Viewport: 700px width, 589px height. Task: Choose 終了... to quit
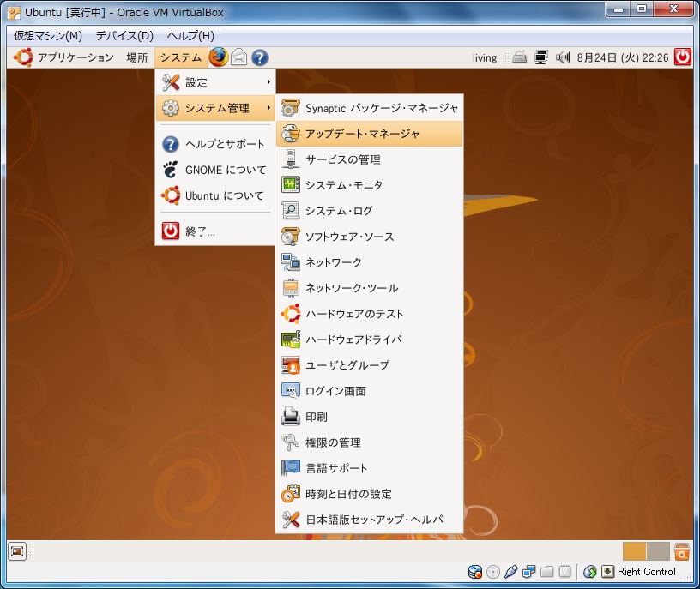[215, 231]
